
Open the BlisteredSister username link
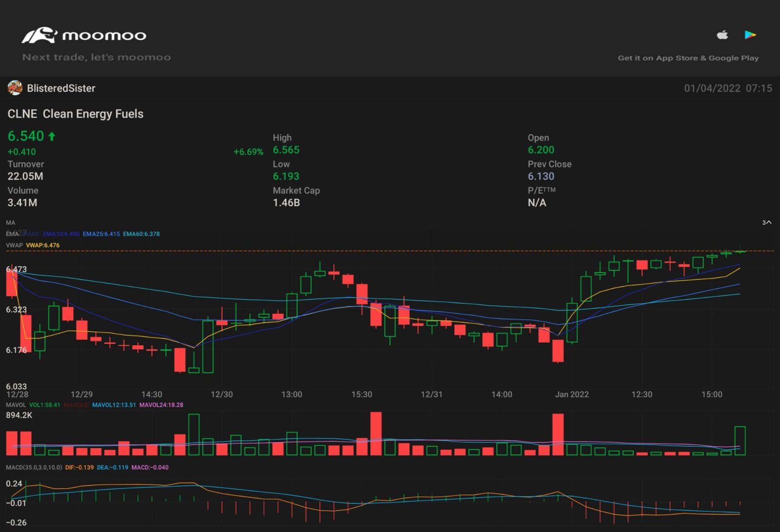[x=61, y=88]
